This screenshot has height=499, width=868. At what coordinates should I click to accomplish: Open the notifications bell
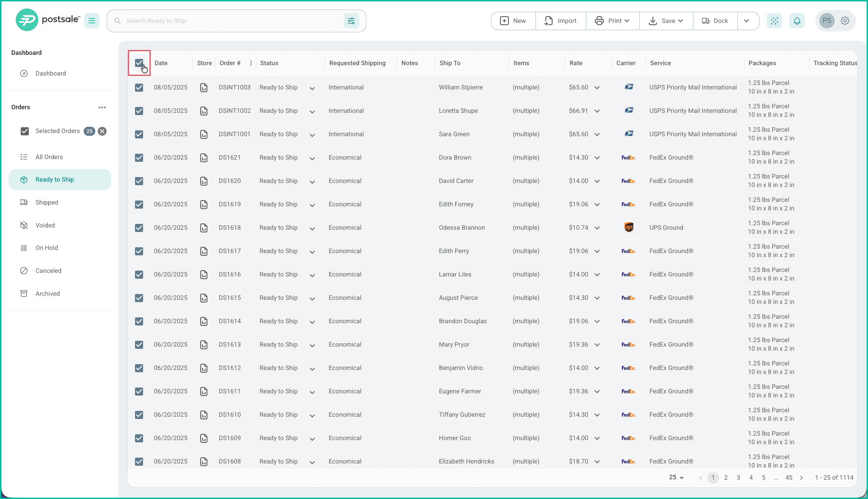click(x=797, y=21)
